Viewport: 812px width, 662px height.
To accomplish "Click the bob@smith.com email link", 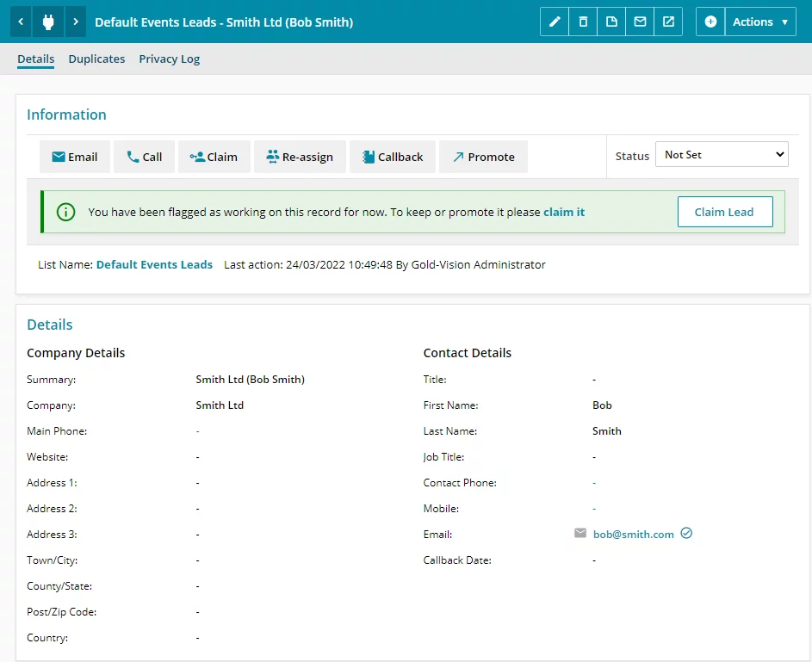I will click(x=633, y=535).
